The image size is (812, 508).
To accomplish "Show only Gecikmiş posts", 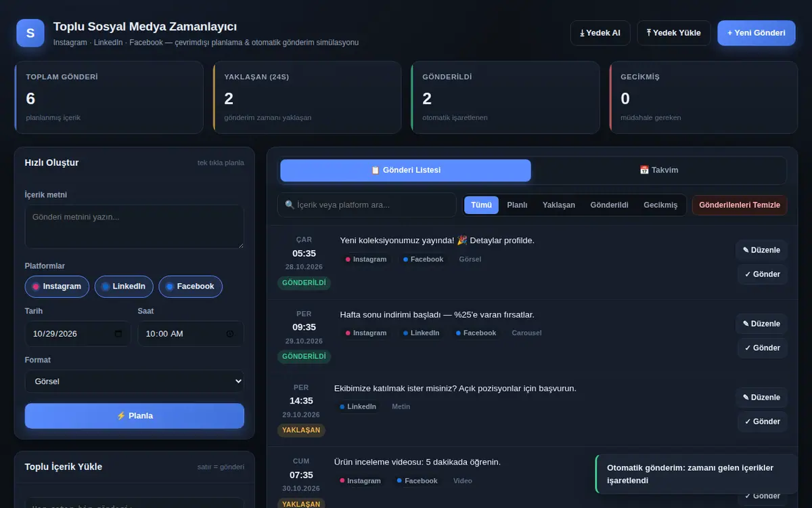I will point(660,205).
